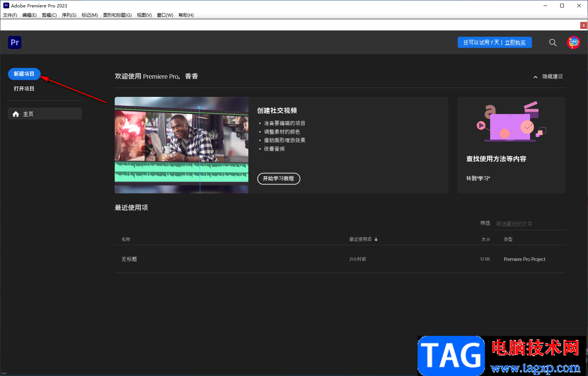Image resolution: width=588 pixels, height=376 pixels.
Task: Click the 新建项目 button
Action: pyautogui.click(x=24, y=74)
